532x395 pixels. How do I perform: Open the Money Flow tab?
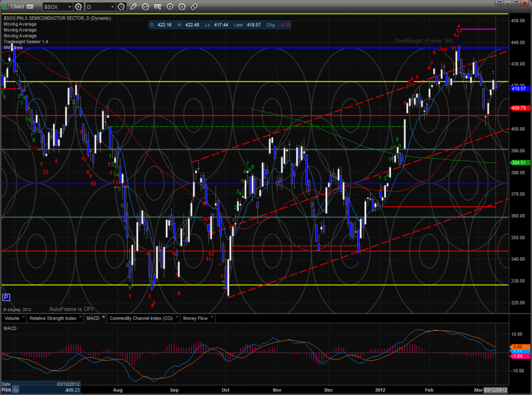coord(195,318)
